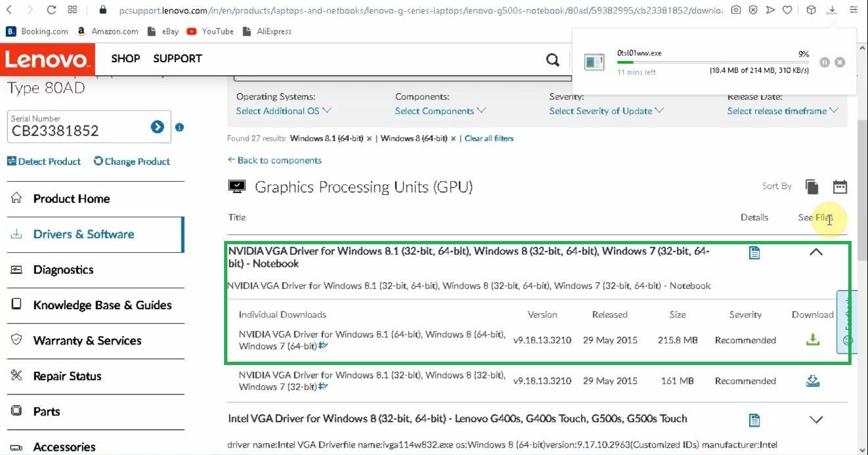The width and height of the screenshot is (868, 455).
Task: Open the Intel VGA Driver details document icon
Action: [x=754, y=420]
